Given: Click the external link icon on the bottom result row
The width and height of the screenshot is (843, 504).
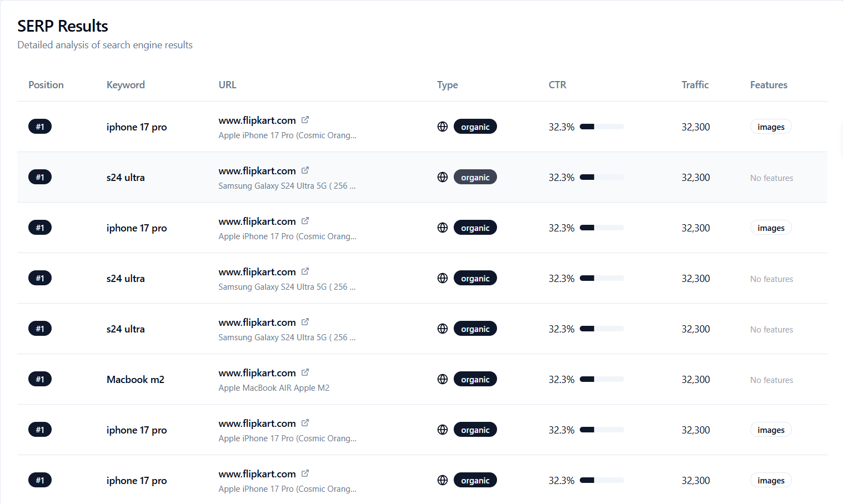Looking at the screenshot, I should pyautogui.click(x=305, y=473).
